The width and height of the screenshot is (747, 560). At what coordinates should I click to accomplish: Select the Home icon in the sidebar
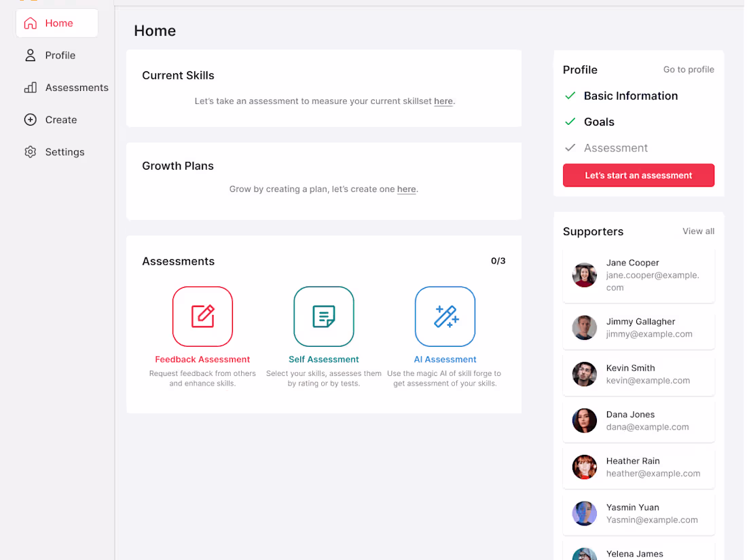pyautogui.click(x=30, y=22)
